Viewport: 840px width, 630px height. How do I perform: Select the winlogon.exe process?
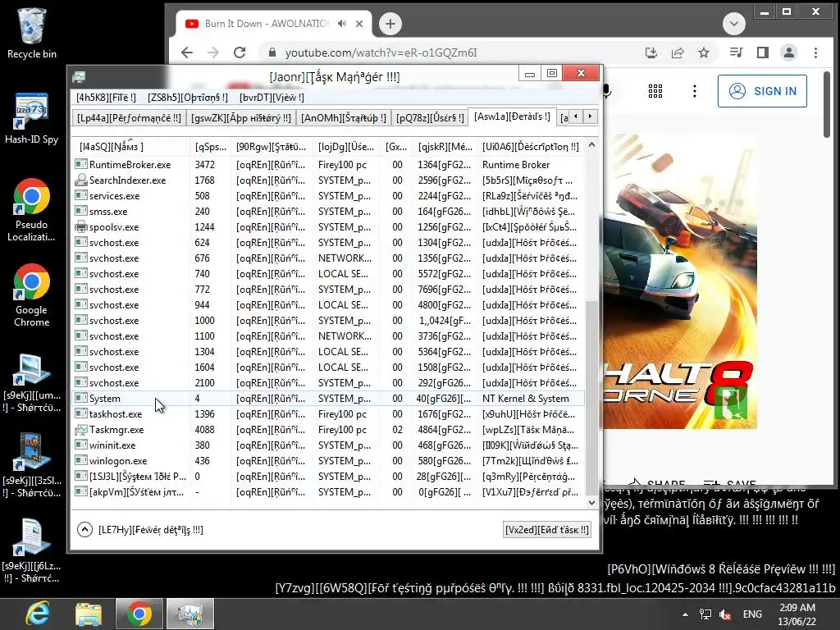(328, 460)
